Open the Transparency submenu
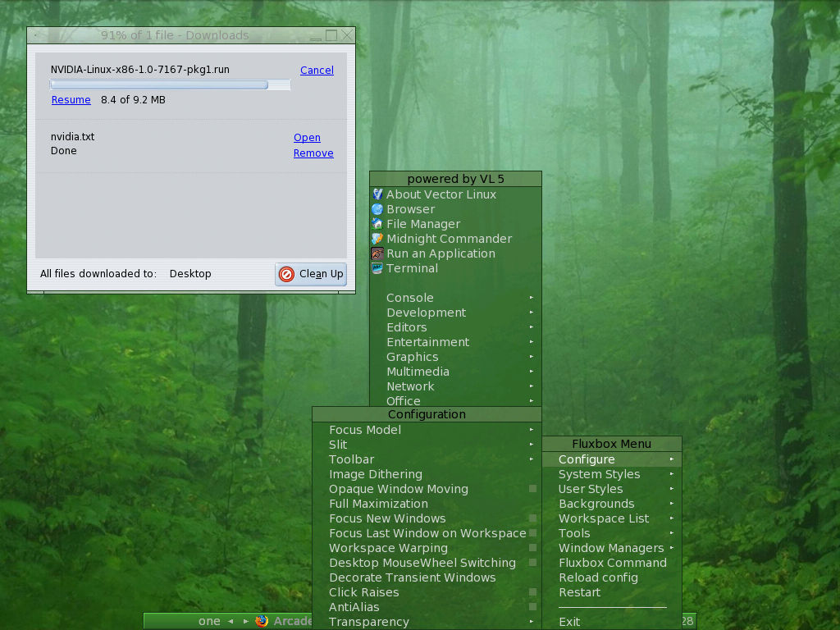 tap(427, 622)
